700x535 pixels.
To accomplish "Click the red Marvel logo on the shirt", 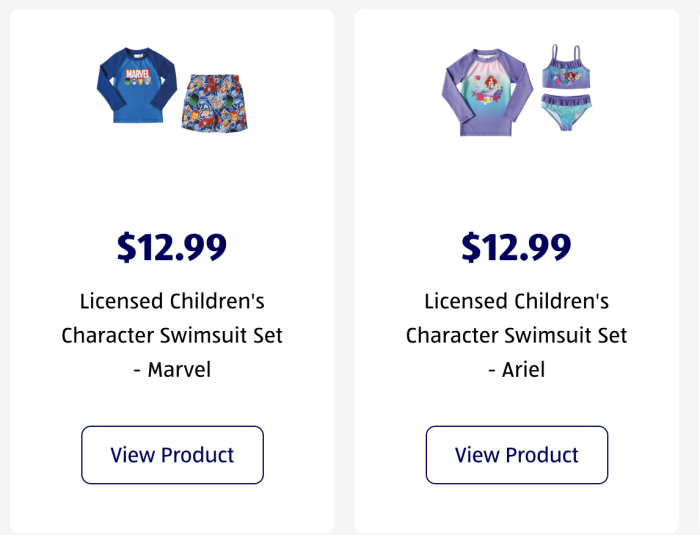I will pos(138,73).
